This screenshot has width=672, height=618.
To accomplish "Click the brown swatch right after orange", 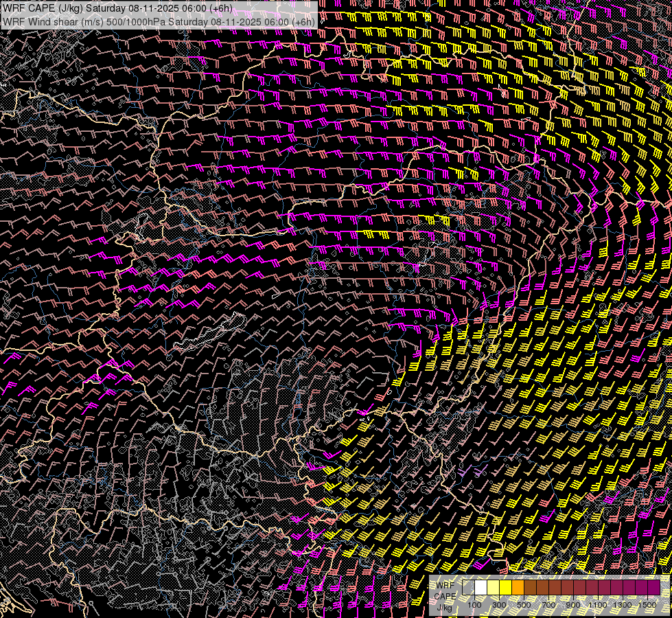I will 531,588.
